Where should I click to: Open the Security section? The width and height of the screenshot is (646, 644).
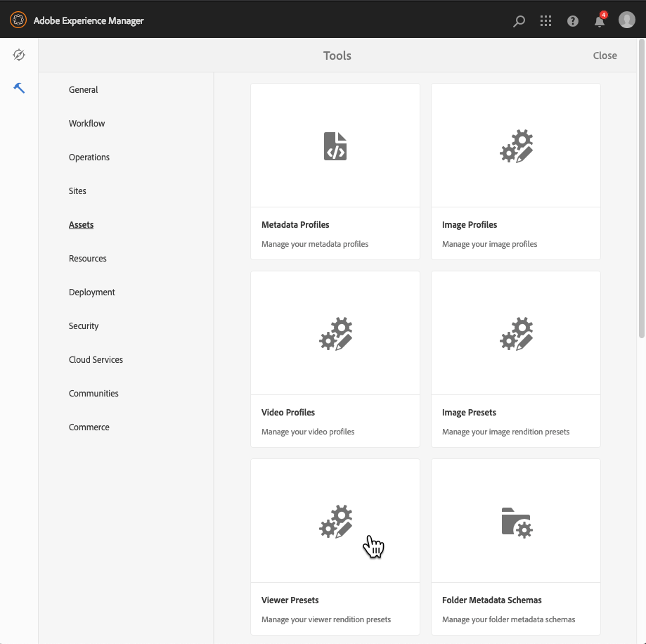click(x=84, y=326)
